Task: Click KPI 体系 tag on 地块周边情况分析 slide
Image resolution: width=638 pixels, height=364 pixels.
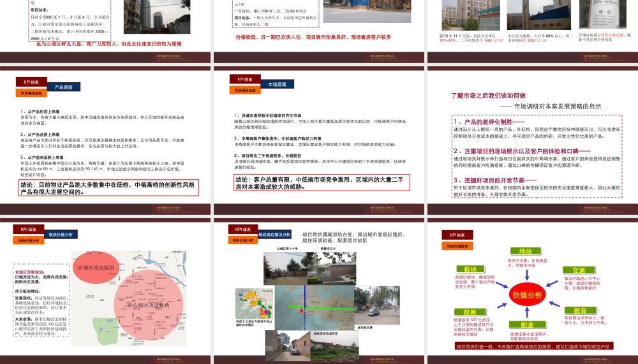Action: click(243, 229)
